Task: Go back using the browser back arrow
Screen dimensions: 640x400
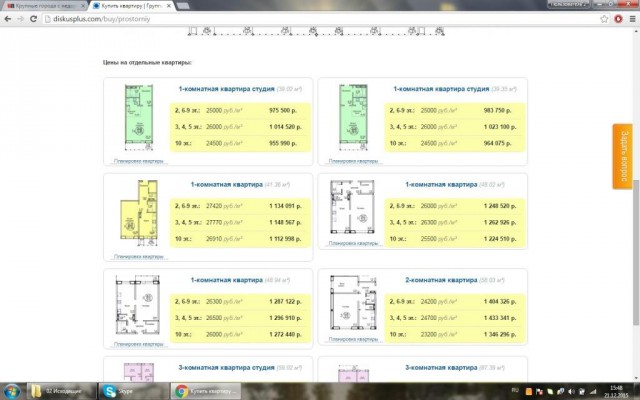Action: [7, 19]
